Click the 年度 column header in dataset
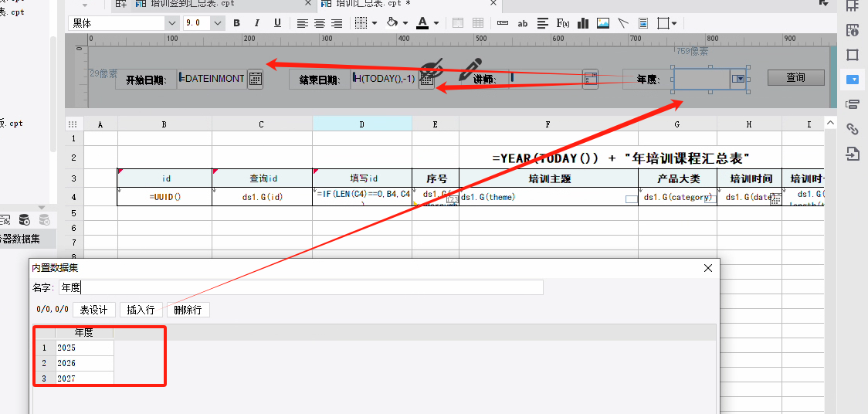 [x=84, y=333]
